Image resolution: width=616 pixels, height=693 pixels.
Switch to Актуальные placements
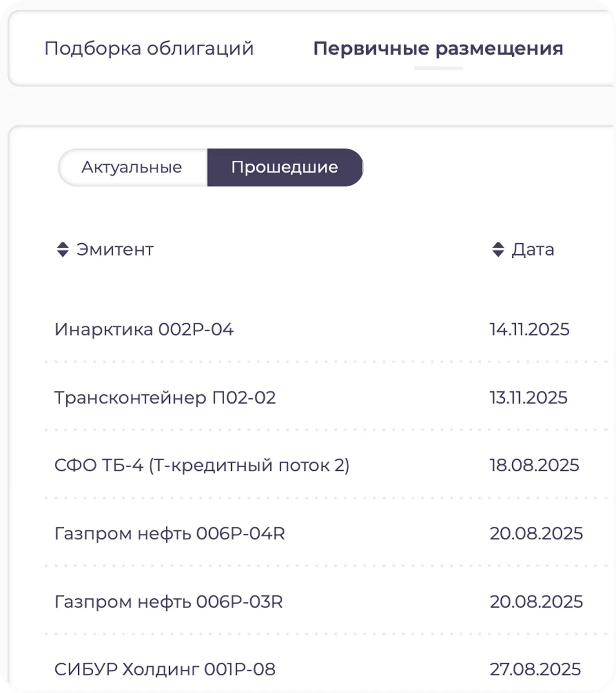tap(132, 167)
